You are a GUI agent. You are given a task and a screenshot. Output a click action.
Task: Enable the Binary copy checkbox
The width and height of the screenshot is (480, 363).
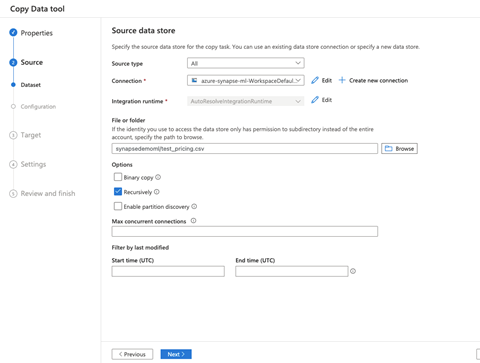click(x=118, y=177)
